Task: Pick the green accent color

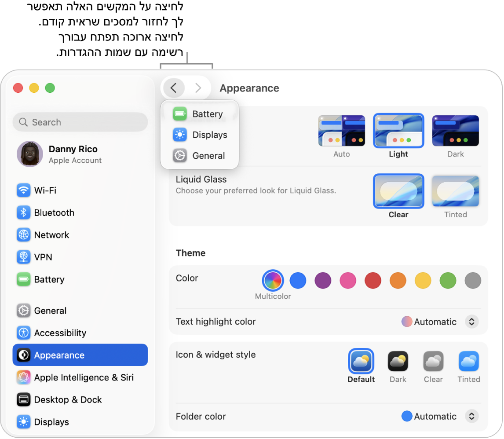Action: tap(448, 280)
